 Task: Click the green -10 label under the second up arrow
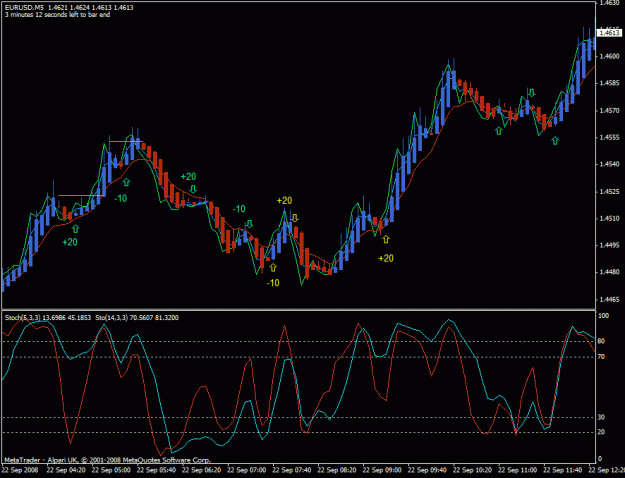(121, 198)
